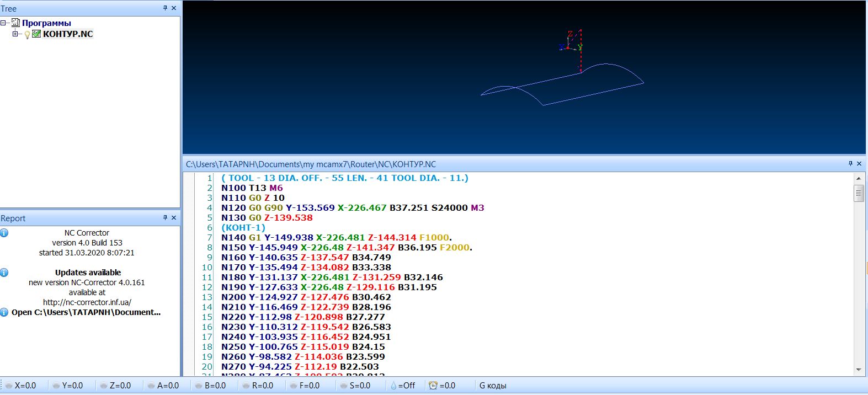868x395 pixels.
Task: Click line number 17 in editor gutter
Action: click(x=207, y=337)
